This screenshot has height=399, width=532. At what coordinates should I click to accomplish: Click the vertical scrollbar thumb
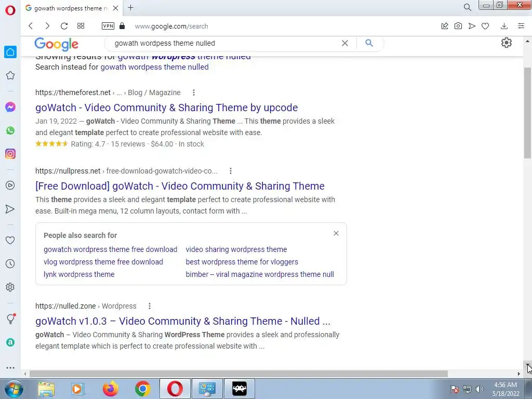[x=528, y=113]
